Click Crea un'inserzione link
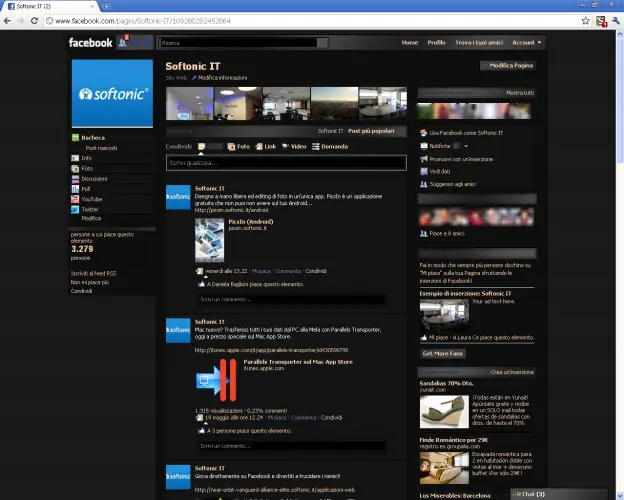The height and width of the screenshot is (500, 624). (512, 372)
